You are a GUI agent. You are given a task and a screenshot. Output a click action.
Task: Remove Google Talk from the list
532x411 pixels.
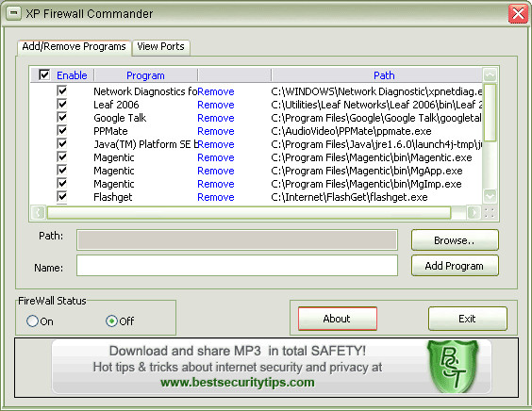click(216, 118)
